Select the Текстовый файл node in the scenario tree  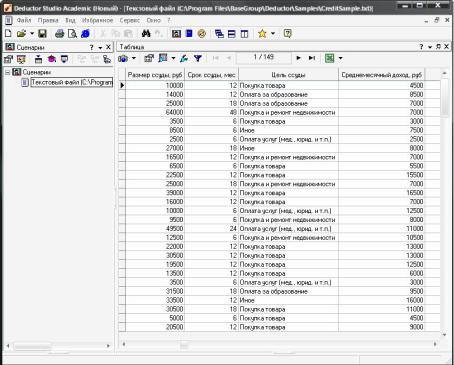pyautogui.click(x=72, y=82)
